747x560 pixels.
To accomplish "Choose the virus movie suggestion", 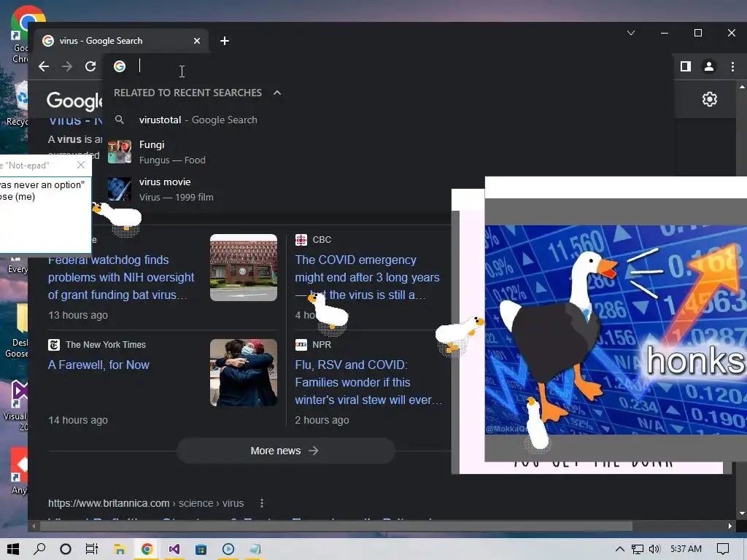I will pos(388,190).
